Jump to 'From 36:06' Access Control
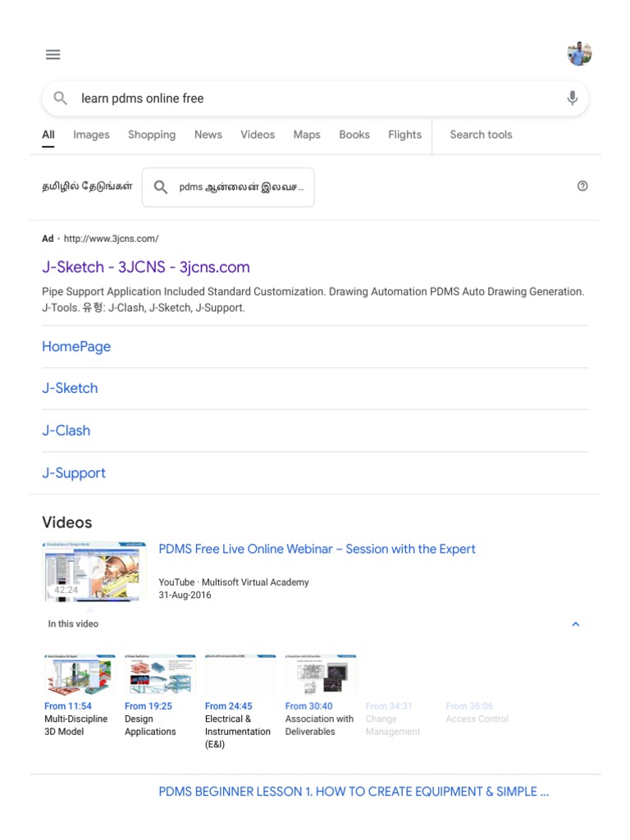 point(469,706)
